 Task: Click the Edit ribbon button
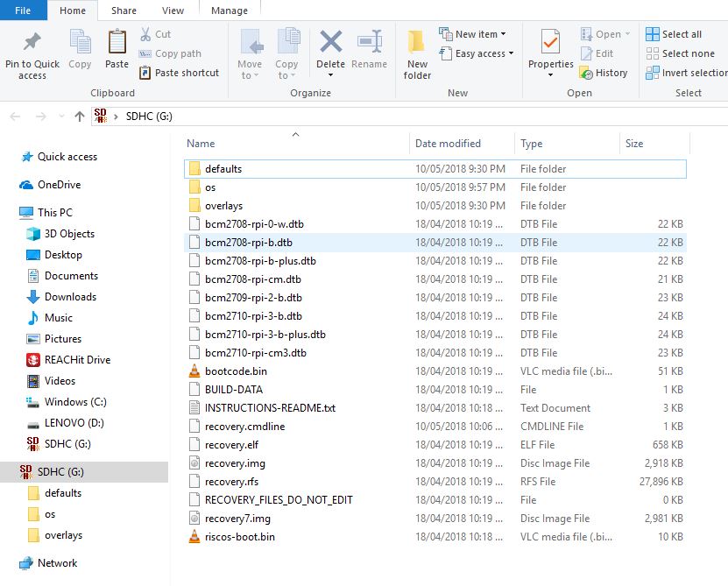597,53
